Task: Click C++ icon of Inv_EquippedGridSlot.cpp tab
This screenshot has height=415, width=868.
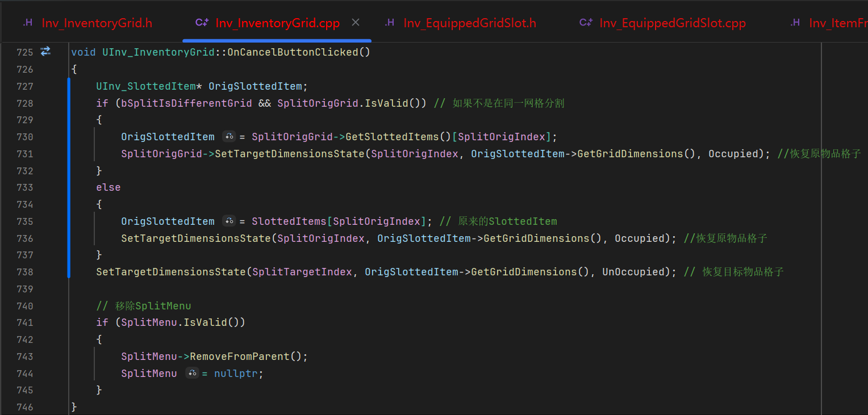Action: (586, 23)
